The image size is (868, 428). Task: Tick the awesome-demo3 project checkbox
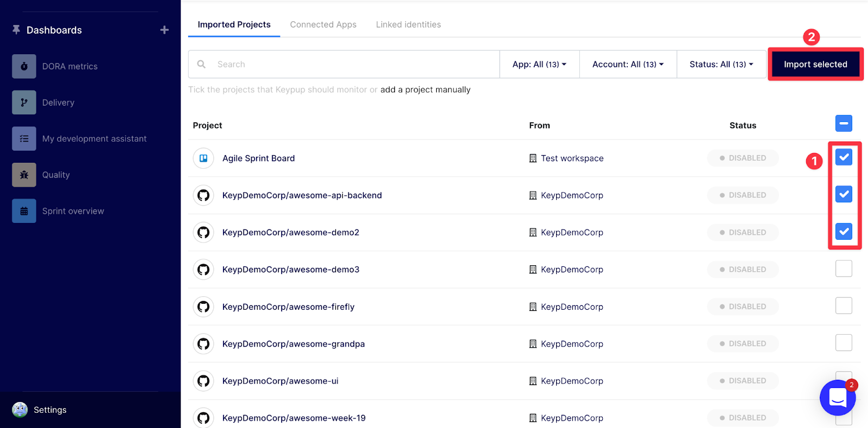click(843, 269)
